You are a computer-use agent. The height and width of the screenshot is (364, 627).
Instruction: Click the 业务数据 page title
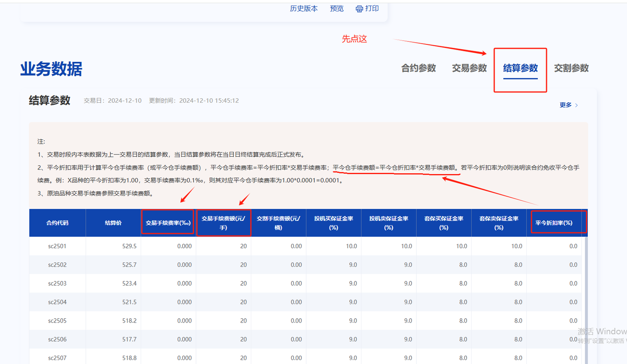[51, 69]
